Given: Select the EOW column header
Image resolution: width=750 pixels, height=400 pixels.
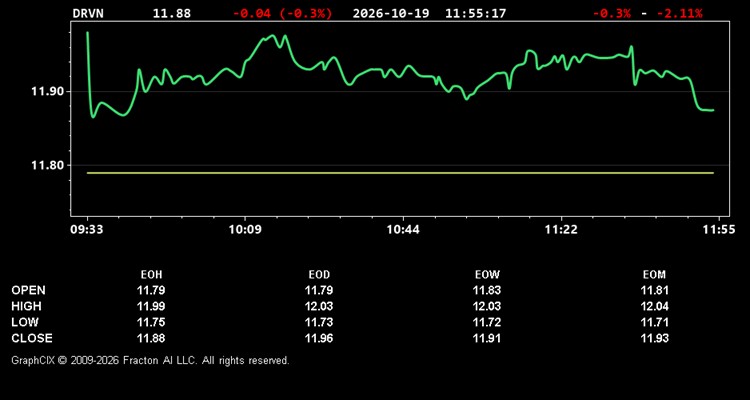Looking at the screenshot, I should 487,275.
